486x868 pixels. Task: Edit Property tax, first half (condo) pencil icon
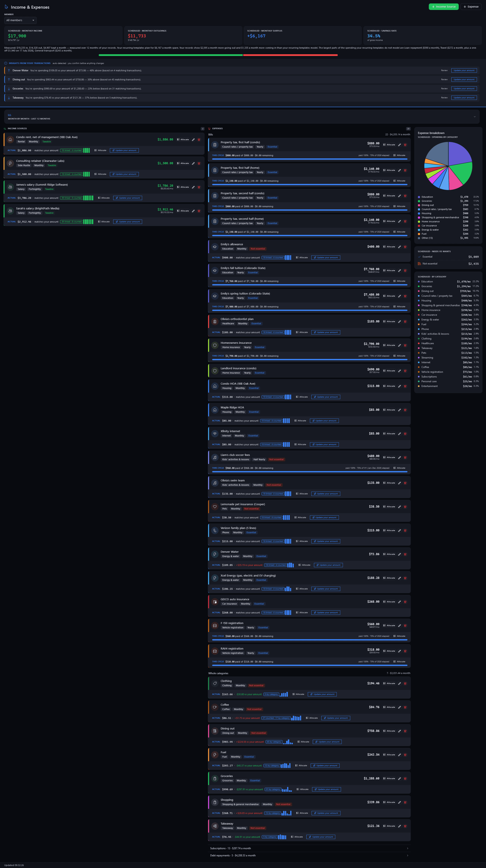(x=399, y=145)
